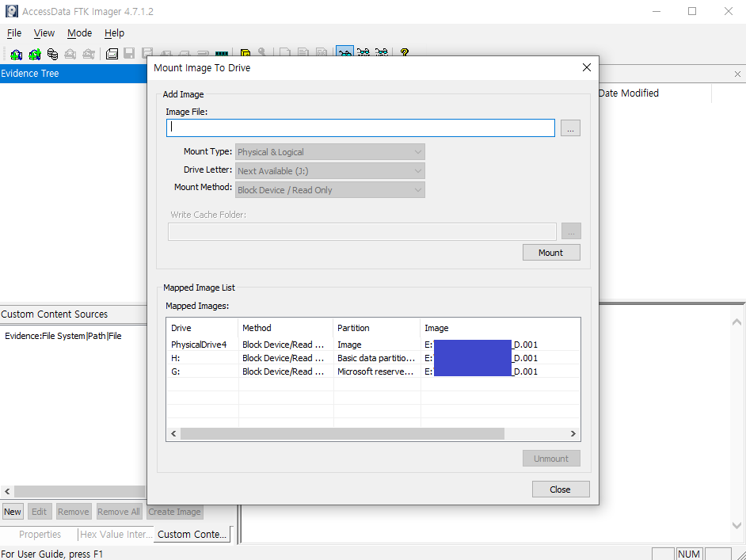Switch to the text view glasses icon
The height and width of the screenshot is (560, 746).
click(x=363, y=51)
